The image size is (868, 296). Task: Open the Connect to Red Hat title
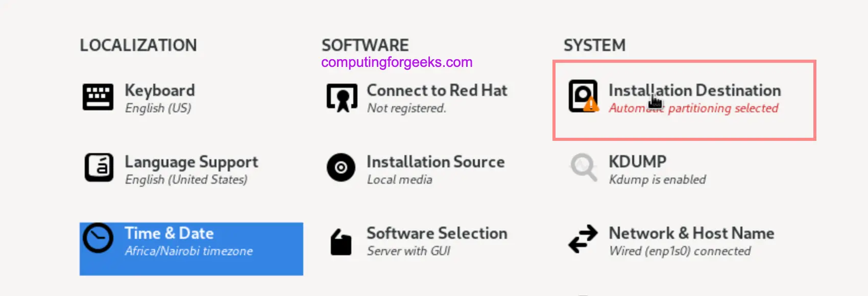(x=437, y=90)
